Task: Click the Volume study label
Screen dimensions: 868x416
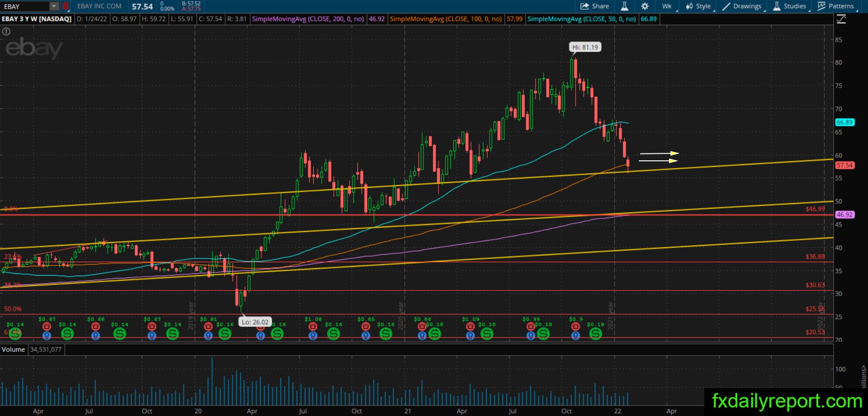Action: 13,350
